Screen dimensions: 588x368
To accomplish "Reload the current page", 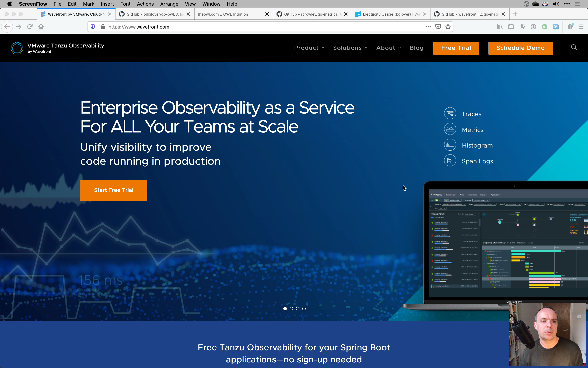I will tap(30, 27).
